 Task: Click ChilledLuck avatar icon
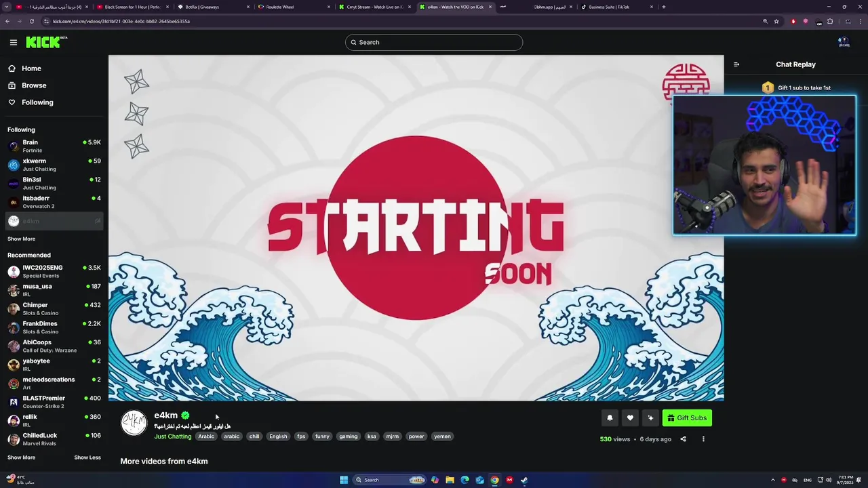tap(14, 439)
